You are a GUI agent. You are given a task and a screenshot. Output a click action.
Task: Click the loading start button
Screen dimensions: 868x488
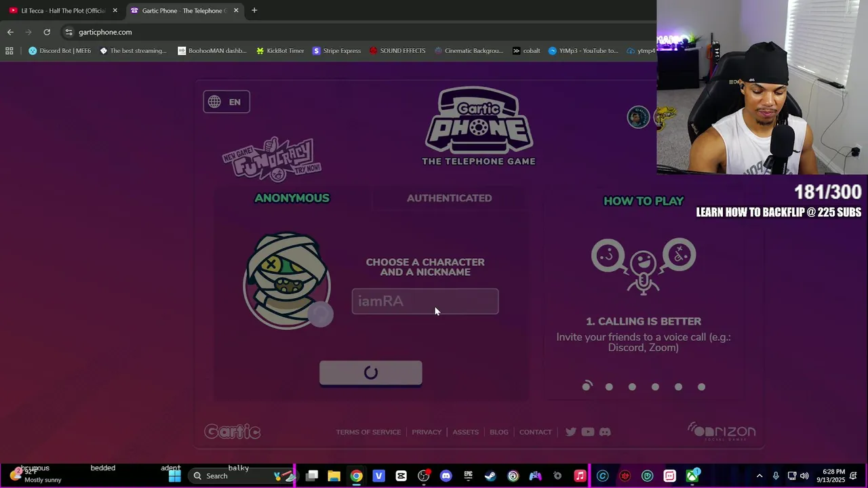[x=371, y=373]
